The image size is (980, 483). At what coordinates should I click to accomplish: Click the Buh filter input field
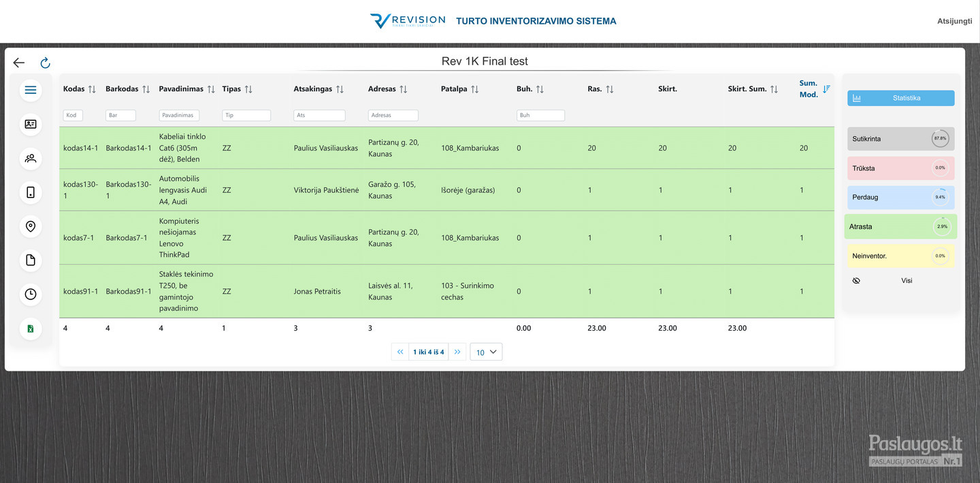pyautogui.click(x=540, y=116)
